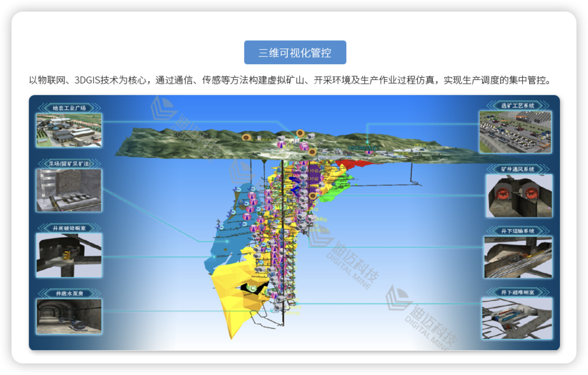Click the 4500吨选矿厂 label on the terrain

(363, 148)
